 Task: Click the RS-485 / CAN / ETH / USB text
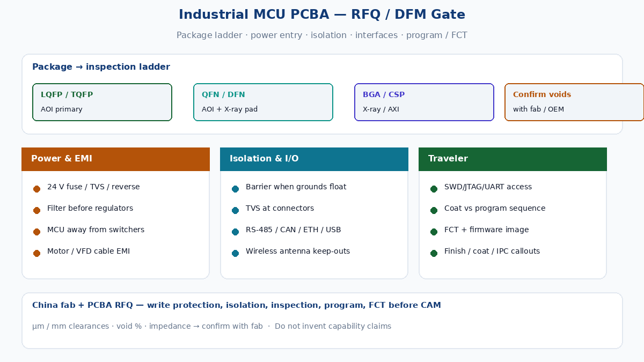[x=294, y=230]
